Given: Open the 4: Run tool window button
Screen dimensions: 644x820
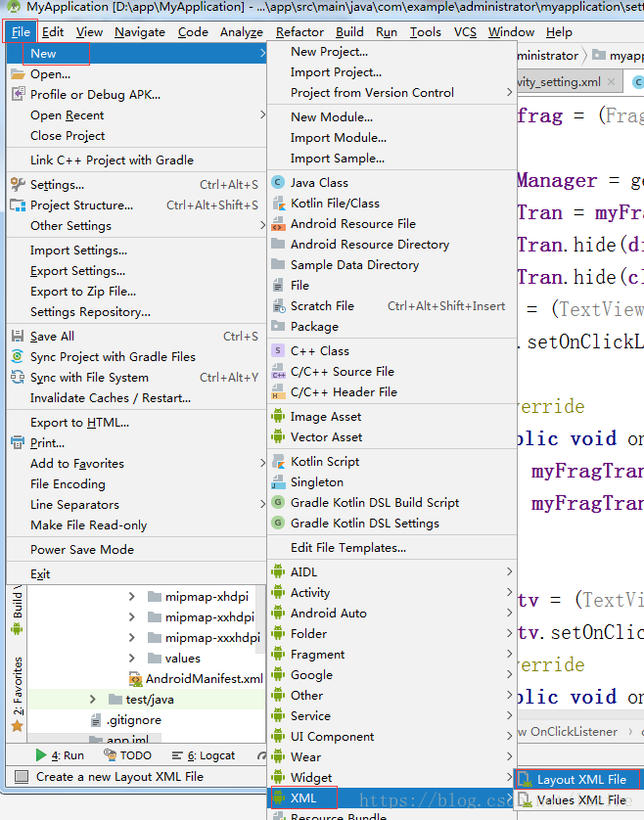Looking at the screenshot, I should 60,755.
